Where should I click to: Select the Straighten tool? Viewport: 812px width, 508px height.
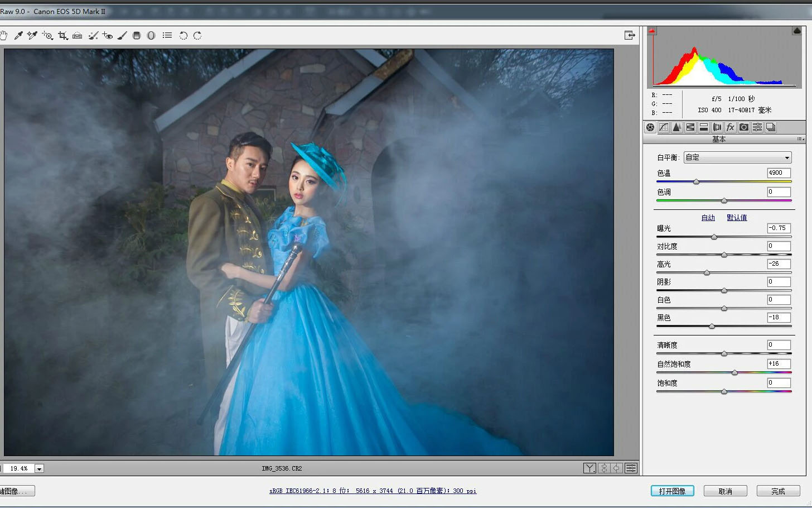click(x=78, y=35)
